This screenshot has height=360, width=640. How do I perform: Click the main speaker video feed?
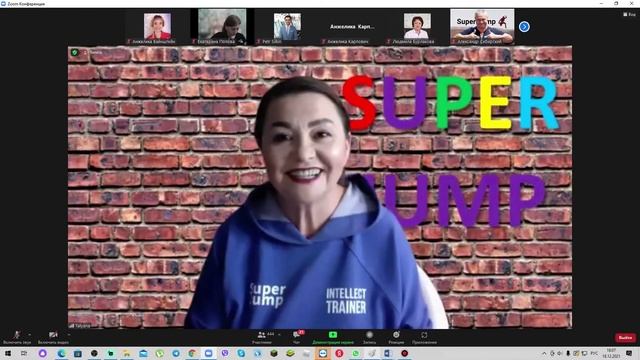point(320,187)
